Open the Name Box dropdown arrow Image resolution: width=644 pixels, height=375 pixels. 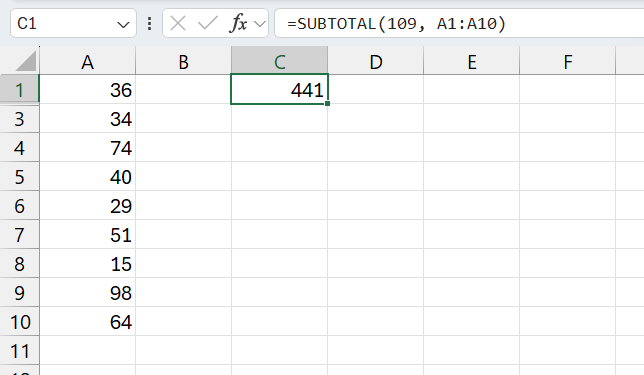click(x=123, y=25)
